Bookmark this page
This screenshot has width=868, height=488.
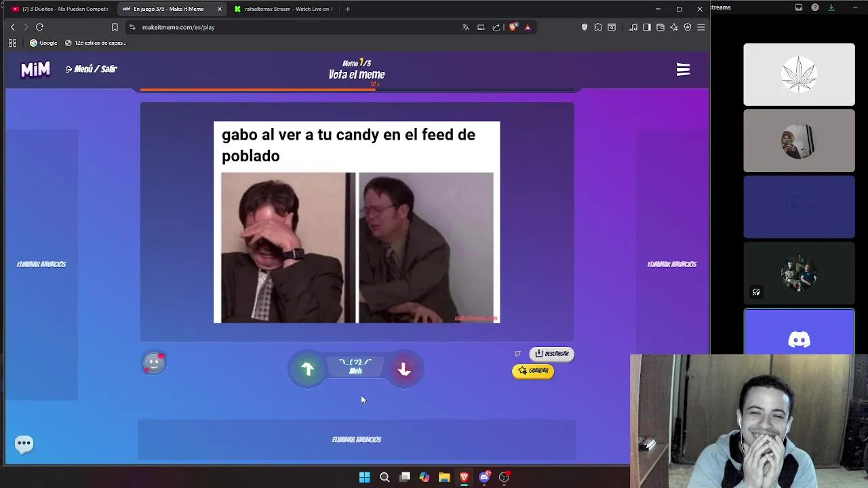coord(115,27)
